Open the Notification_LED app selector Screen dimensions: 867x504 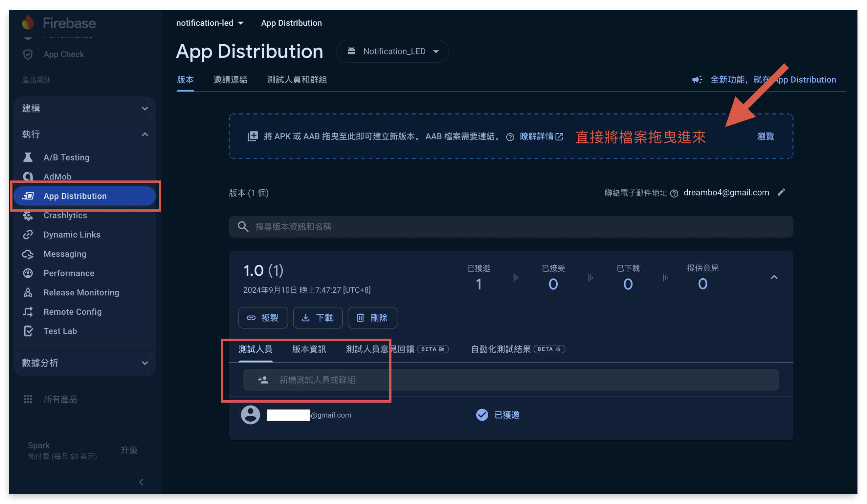[392, 51]
